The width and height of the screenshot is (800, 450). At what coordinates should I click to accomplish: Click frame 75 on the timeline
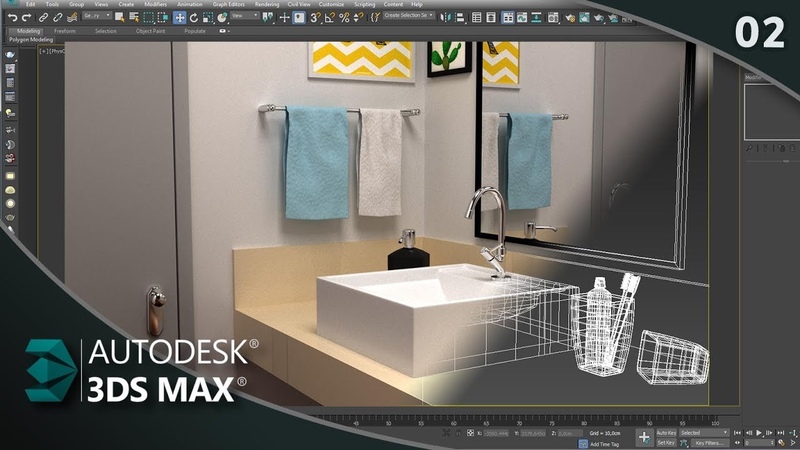(552, 422)
